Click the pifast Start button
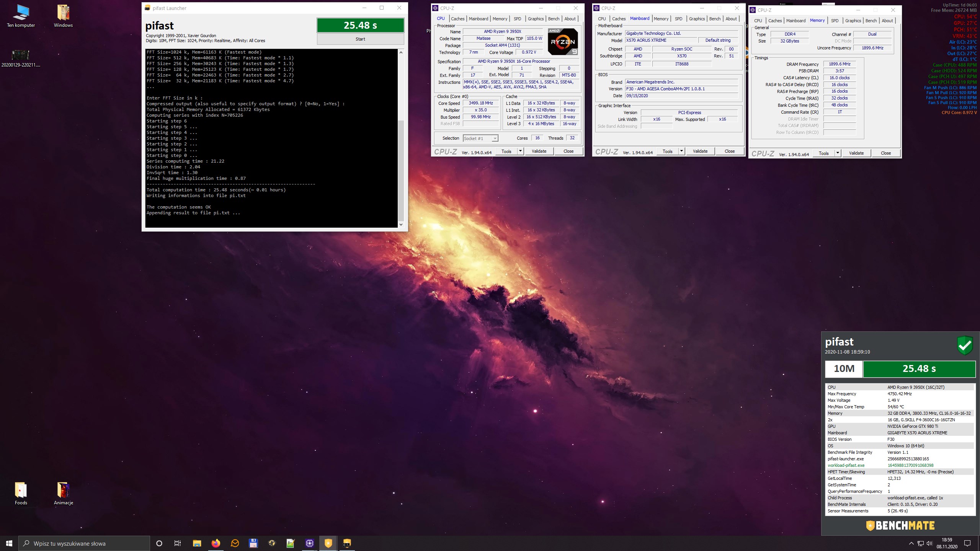 360,39
